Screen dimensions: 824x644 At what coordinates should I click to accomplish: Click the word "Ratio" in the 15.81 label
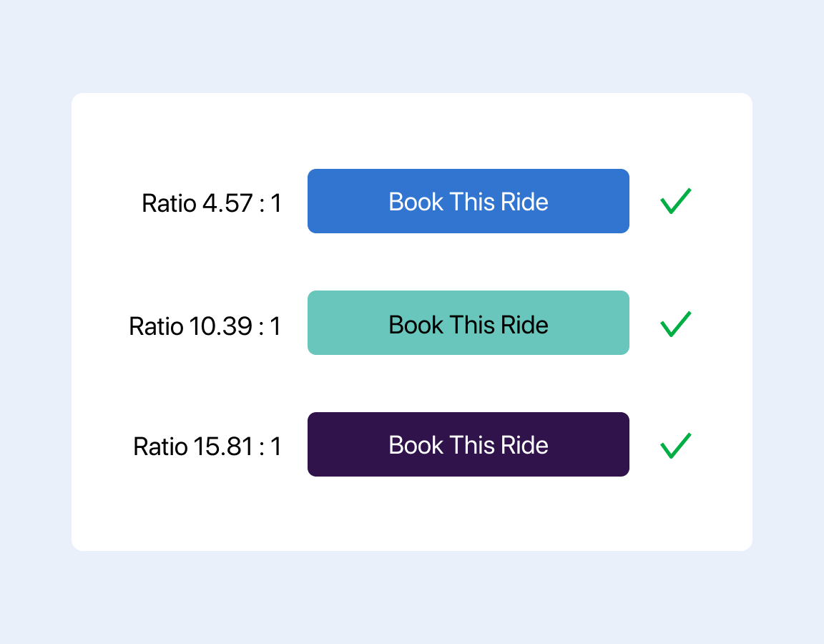160,447
